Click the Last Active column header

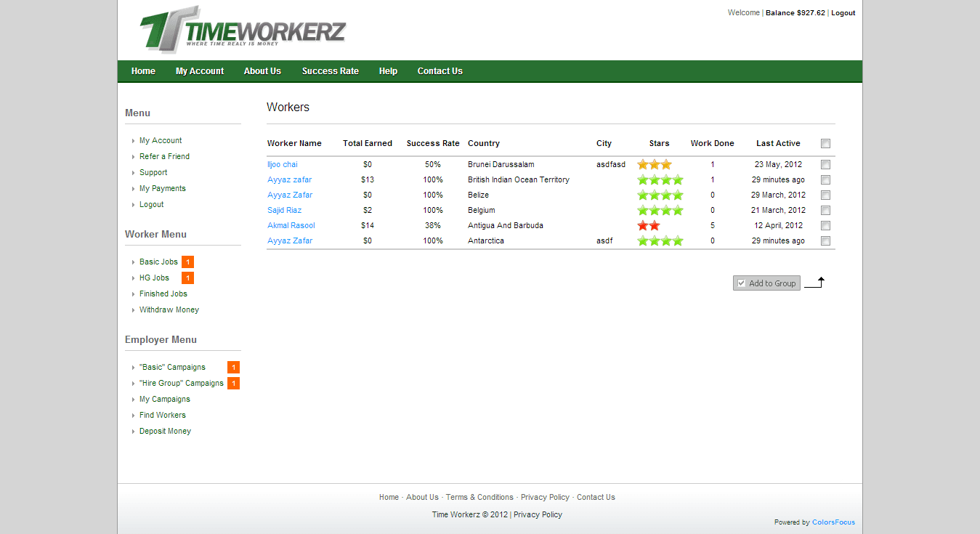coord(778,144)
